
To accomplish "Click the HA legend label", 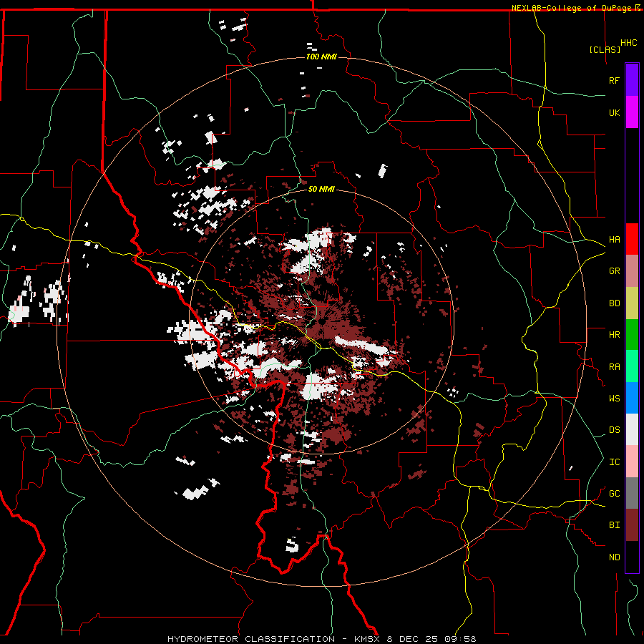I will pyautogui.click(x=614, y=240).
